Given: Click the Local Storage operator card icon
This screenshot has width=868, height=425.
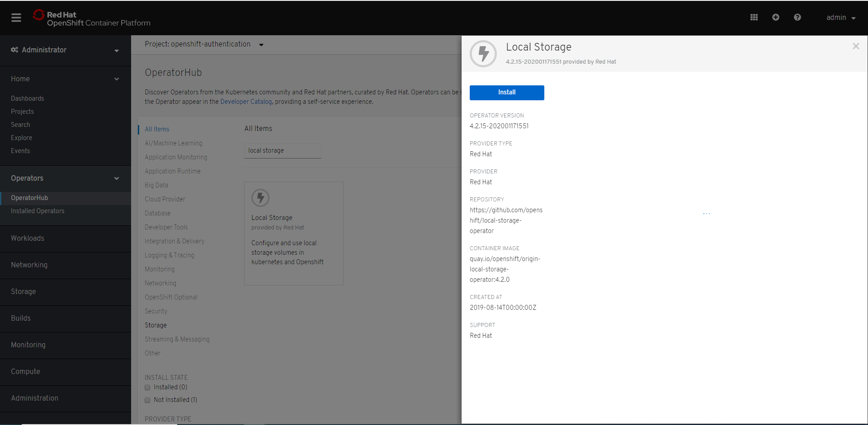Looking at the screenshot, I should pyautogui.click(x=260, y=198).
